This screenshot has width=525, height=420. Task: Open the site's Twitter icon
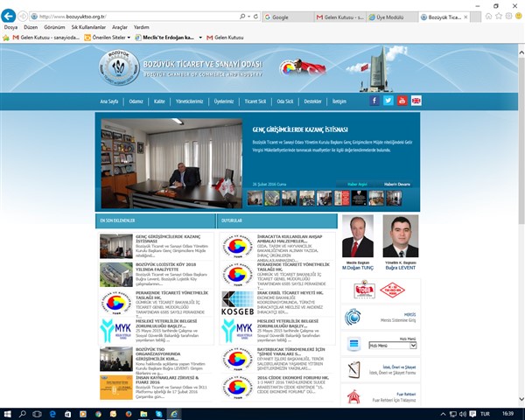388,101
